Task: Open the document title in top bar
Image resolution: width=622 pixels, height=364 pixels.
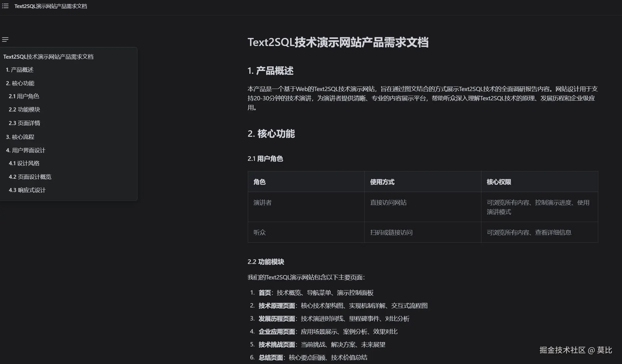Action: (x=51, y=6)
